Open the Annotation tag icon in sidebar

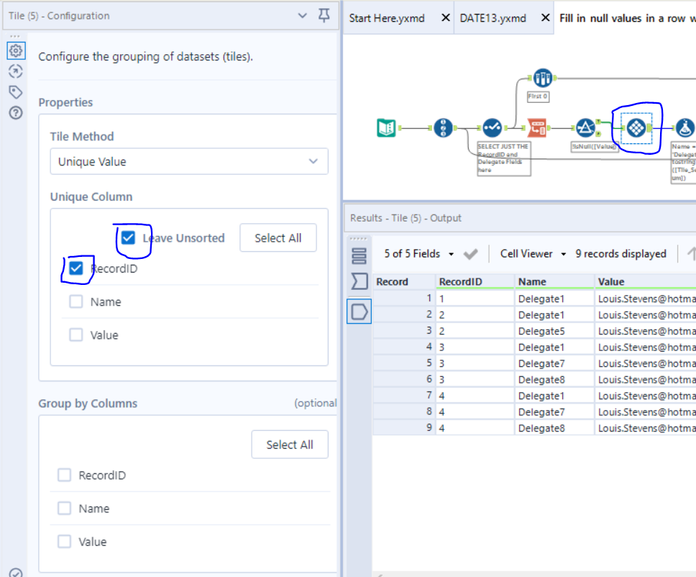pos(16,92)
